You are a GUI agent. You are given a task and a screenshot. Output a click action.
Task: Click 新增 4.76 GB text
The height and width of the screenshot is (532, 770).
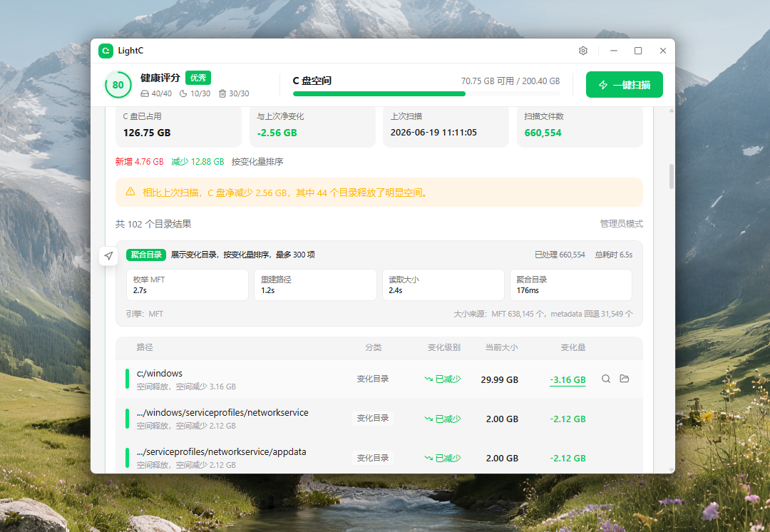tap(140, 162)
